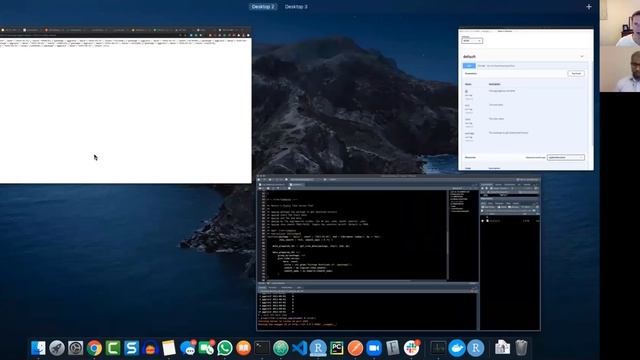This screenshot has width=640, height=360.
Task: Open the green video-phone app with badge
Action: pos(206,348)
